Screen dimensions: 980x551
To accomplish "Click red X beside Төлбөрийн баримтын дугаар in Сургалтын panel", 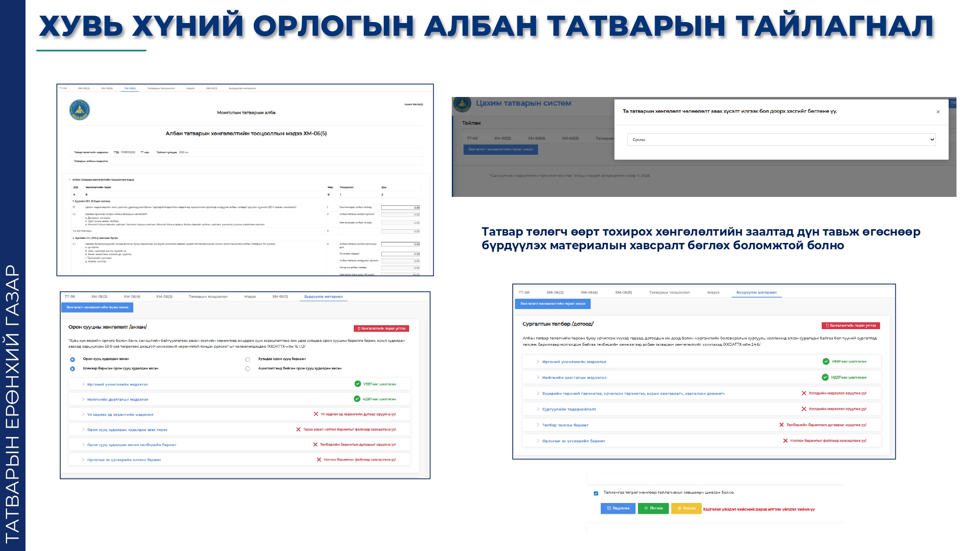I will click(782, 425).
